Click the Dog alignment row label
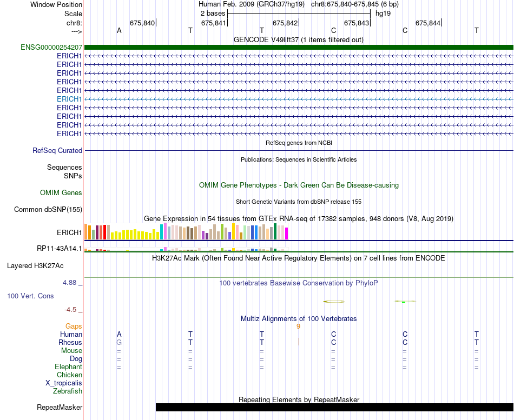This screenshot has width=514, height=420. pyautogui.click(x=76, y=359)
